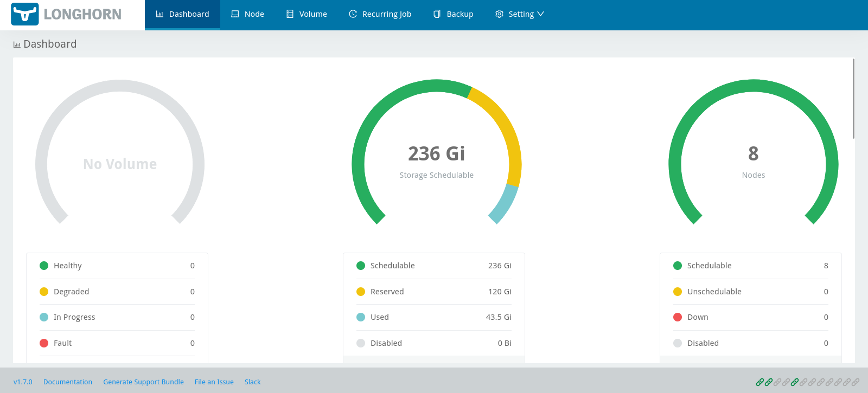Open the Documentation link
868x393 pixels.
coord(68,382)
